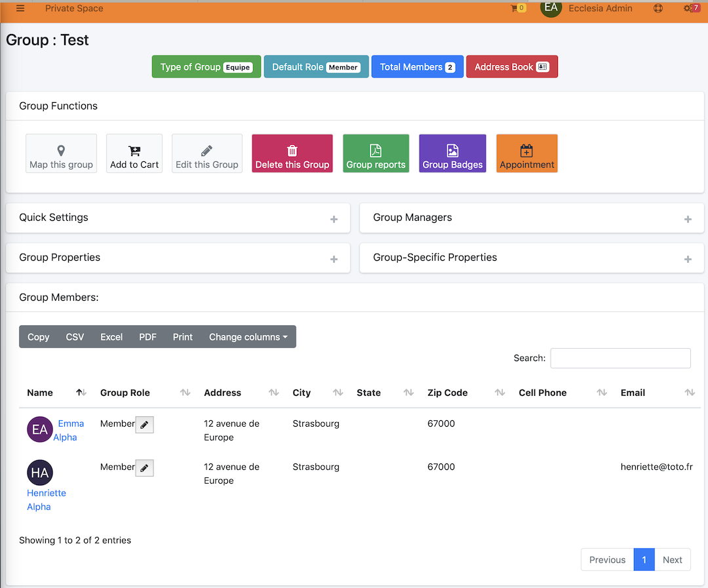708x588 pixels.
Task: Click the Total Members button
Action: click(x=417, y=67)
